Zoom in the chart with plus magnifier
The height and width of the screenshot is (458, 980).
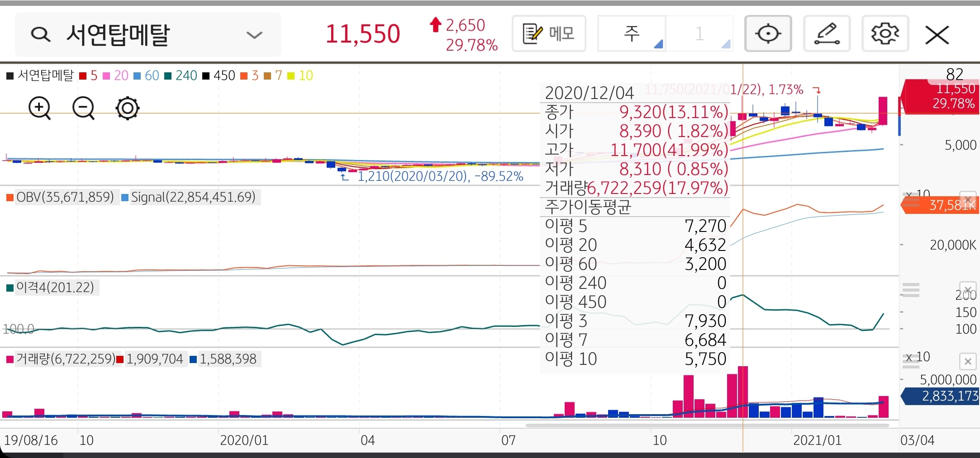pyautogui.click(x=40, y=108)
